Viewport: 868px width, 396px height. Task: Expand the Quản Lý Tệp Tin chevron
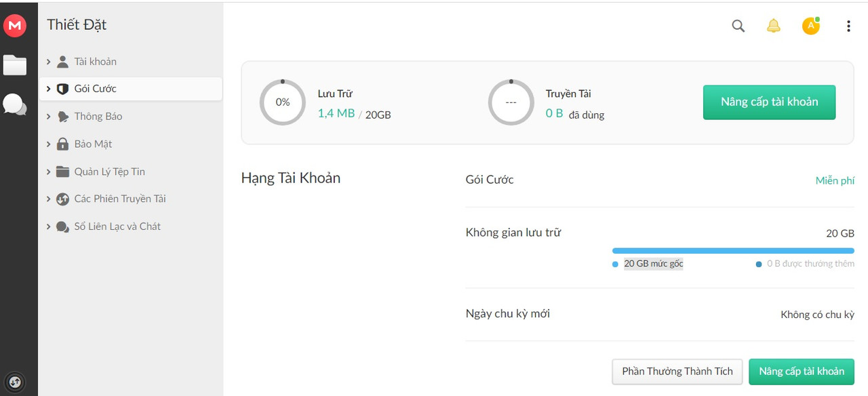48,172
